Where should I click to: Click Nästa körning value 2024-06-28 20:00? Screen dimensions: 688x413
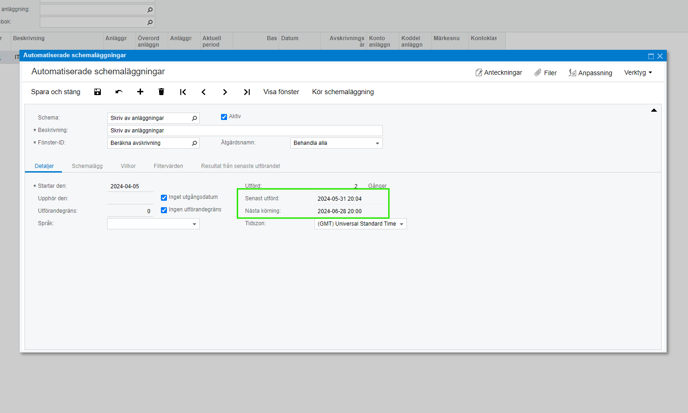(x=340, y=211)
